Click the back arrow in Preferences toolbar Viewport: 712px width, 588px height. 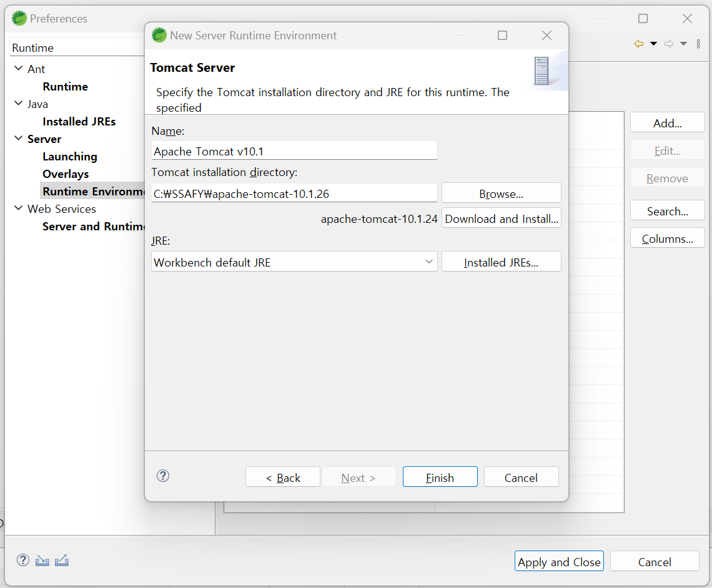pos(639,44)
